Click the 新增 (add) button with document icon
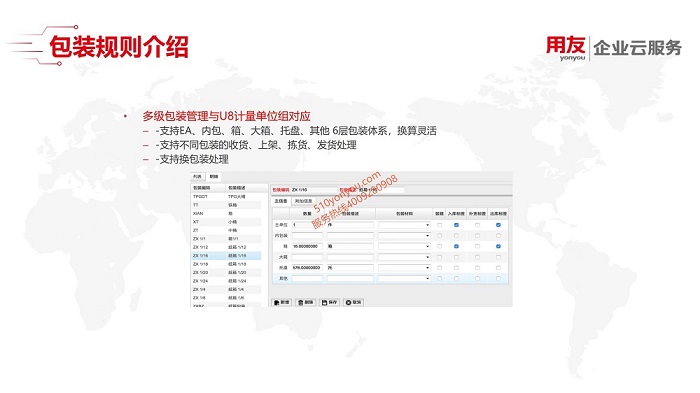 282,302
